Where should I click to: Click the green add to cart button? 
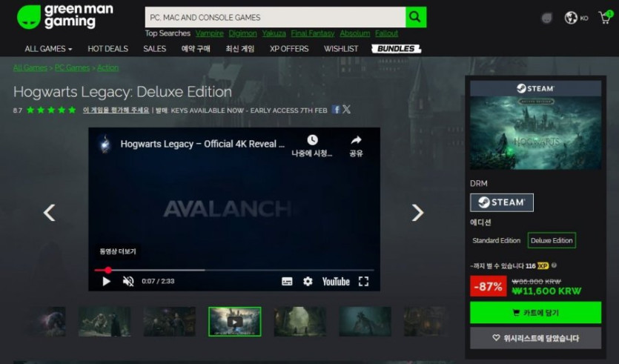click(x=535, y=313)
